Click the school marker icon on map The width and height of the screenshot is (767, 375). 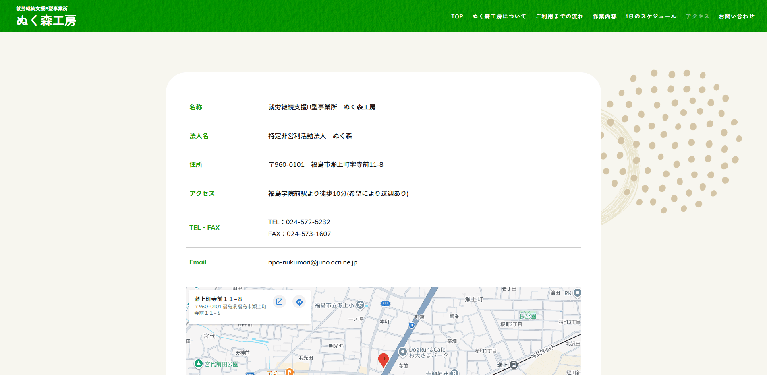pyautogui.click(x=361, y=305)
